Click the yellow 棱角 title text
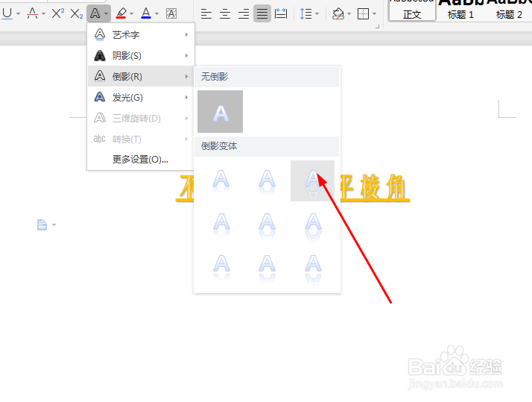 (x=384, y=187)
